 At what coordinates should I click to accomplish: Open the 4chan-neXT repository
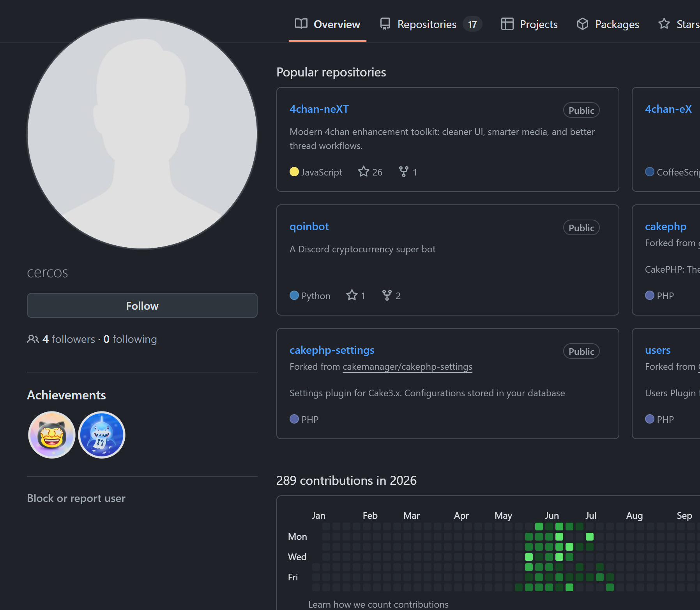click(x=319, y=109)
